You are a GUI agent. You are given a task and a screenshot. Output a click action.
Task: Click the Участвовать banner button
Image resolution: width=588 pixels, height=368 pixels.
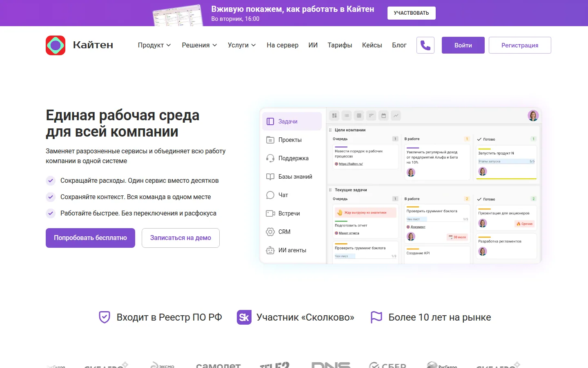411,13
